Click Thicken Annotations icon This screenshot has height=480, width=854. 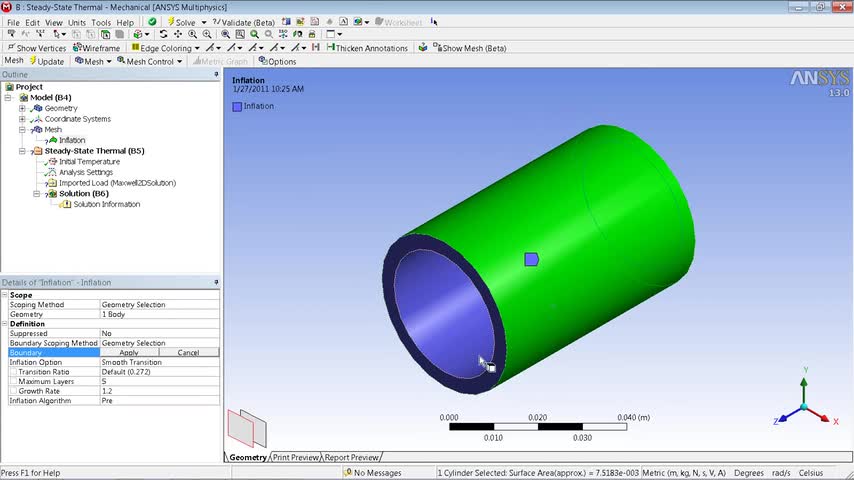tap(330, 48)
